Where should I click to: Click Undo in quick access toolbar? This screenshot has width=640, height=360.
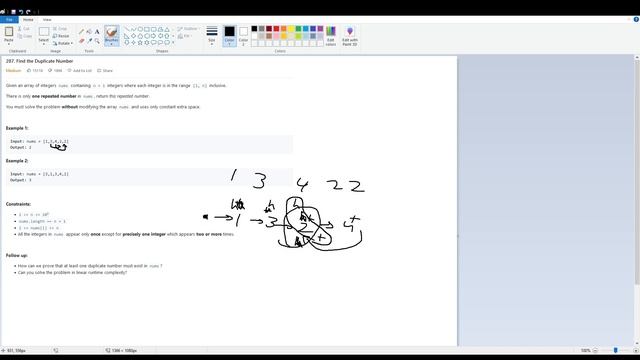[x=20, y=12]
